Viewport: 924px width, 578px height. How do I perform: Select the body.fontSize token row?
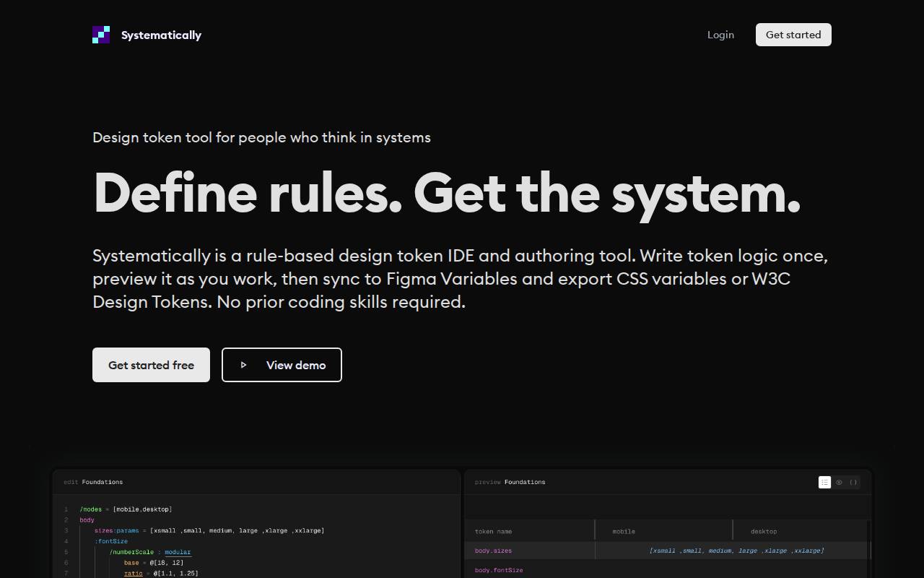[667, 570]
